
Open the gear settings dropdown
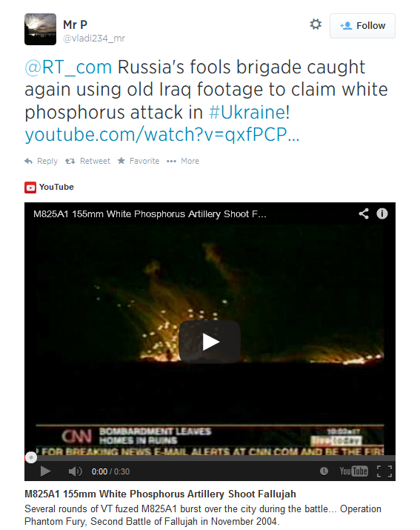tap(316, 24)
